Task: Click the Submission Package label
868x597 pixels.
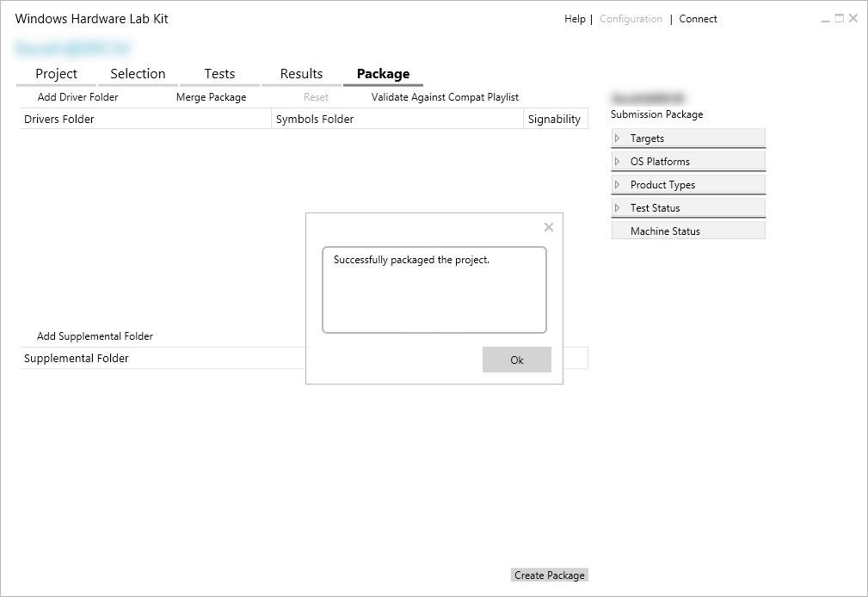Action: (656, 114)
